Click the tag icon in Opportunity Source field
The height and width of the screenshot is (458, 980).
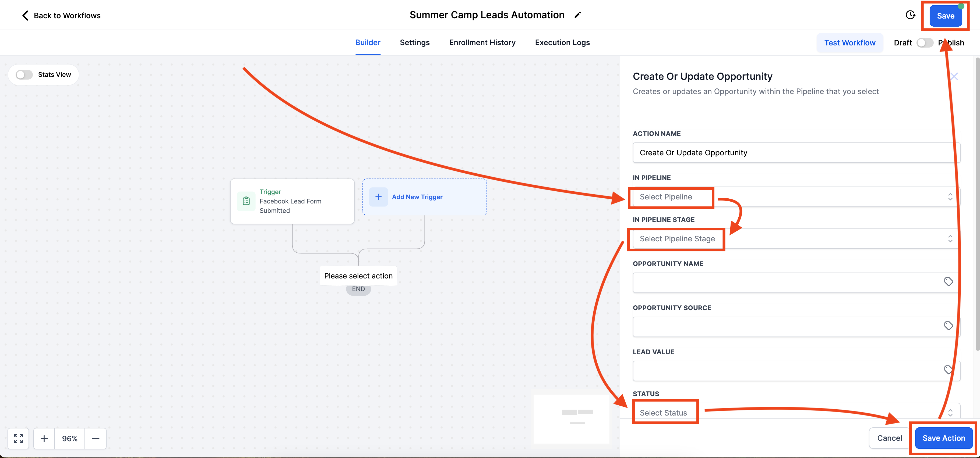click(948, 326)
